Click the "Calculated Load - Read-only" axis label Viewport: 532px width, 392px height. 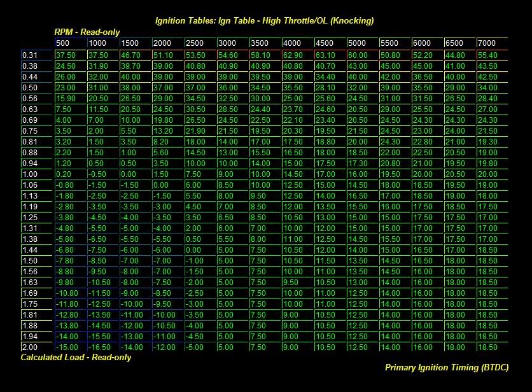pyautogui.click(x=76, y=357)
